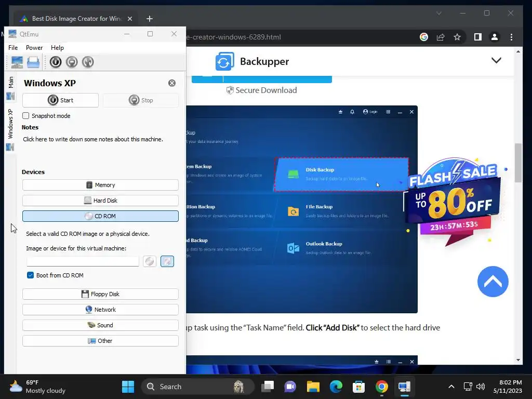Click the Chrome icon in the taskbar

click(382, 387)
